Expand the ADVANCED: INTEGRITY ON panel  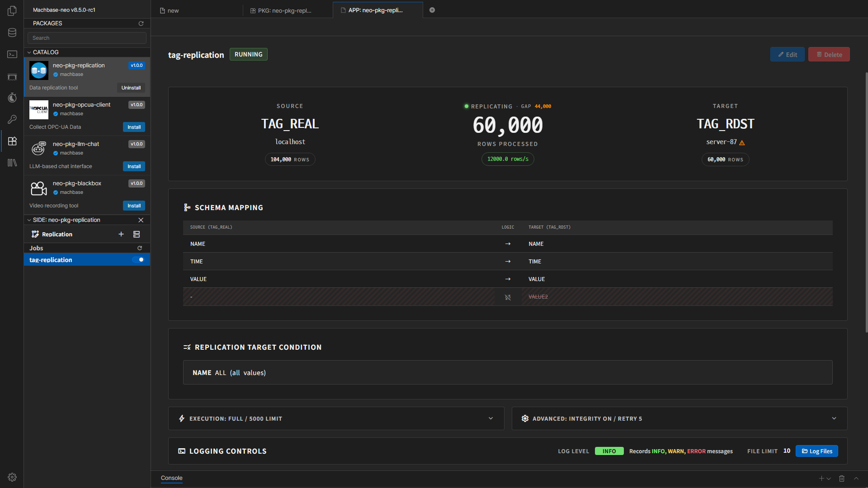point(679,418)
